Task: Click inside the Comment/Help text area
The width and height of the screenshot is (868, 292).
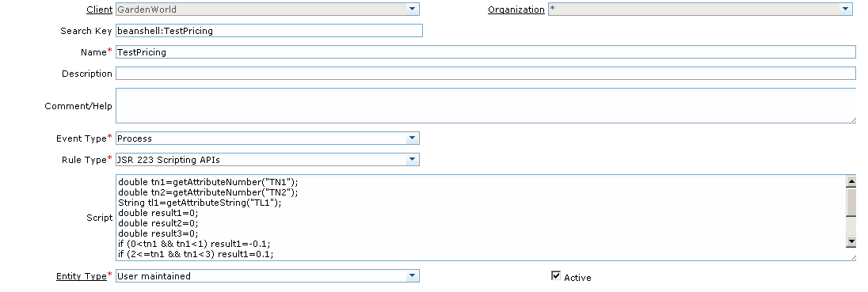Action: click(485, 105)
